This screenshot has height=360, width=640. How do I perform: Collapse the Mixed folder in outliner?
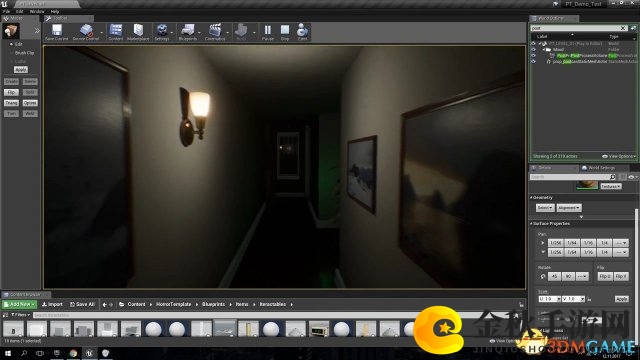[544, 49]
